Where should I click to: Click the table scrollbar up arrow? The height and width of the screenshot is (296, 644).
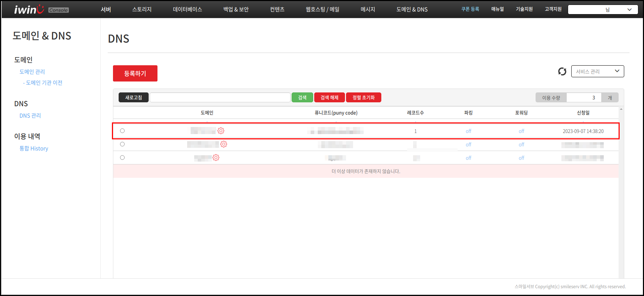pyautogui.click(x=621, y=109)
